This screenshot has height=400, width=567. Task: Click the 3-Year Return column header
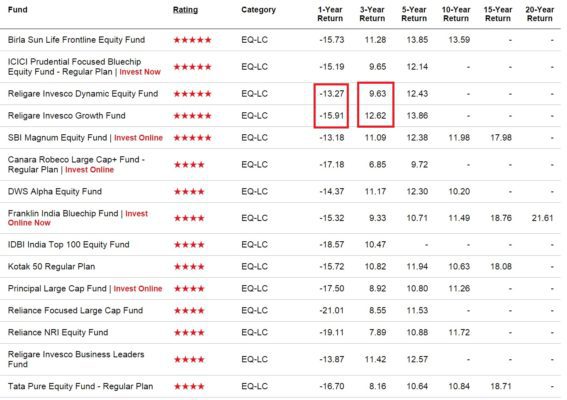[x=372, y=14]
